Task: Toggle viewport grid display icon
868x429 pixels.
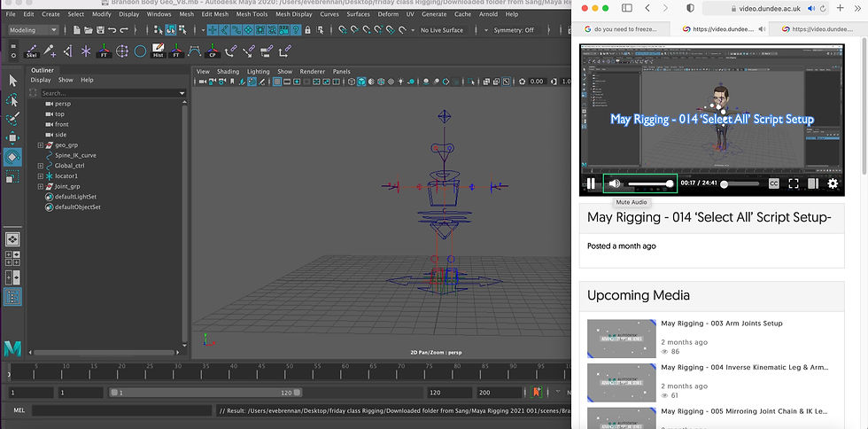Action: [278, 82]
